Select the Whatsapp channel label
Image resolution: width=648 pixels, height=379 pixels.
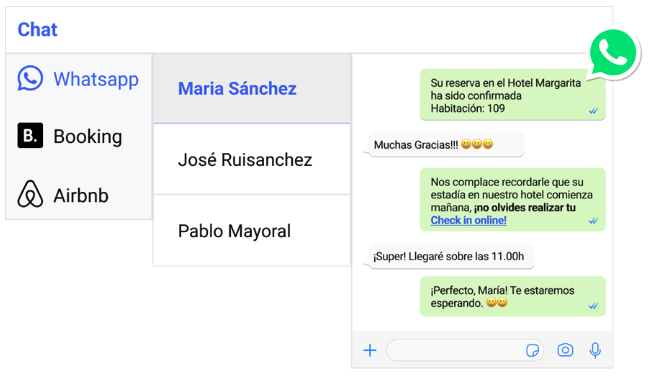click(x=96, y=79)
